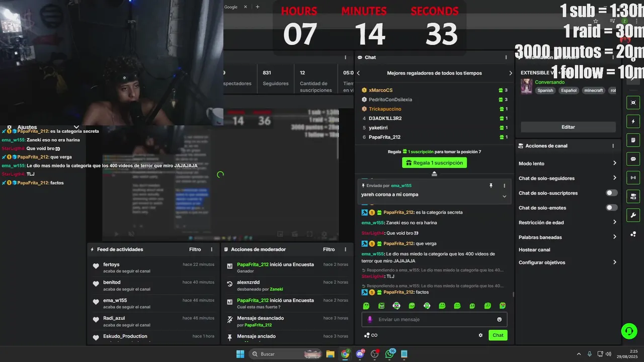
Task: Open the wrench tools icon in right sidebar
Action: click(x=633, y=215)
